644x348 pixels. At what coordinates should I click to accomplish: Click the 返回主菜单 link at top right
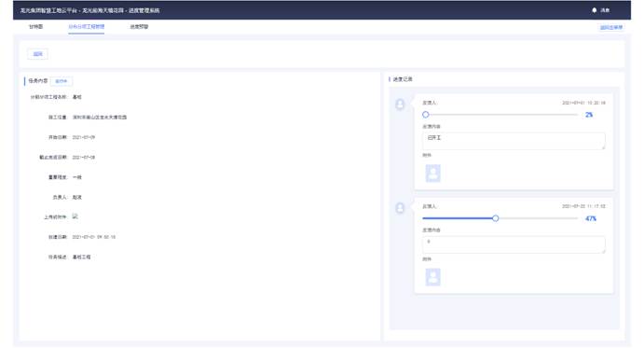(x=611, y=28)
